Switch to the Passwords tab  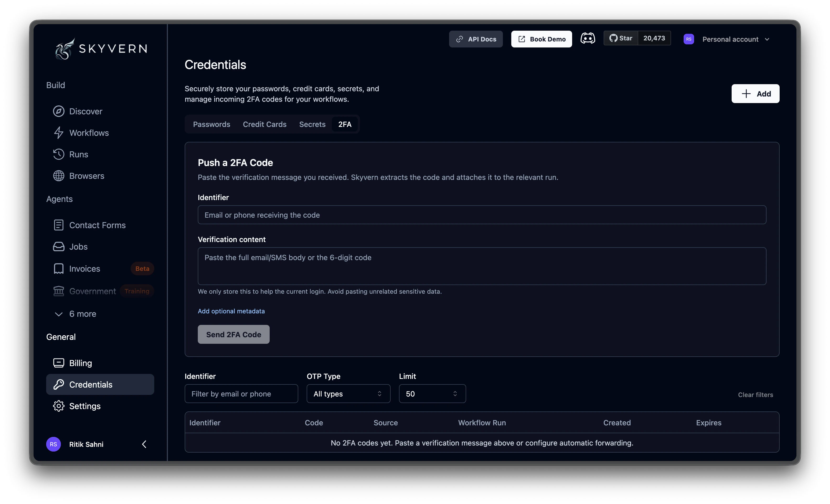click(211, 124)
